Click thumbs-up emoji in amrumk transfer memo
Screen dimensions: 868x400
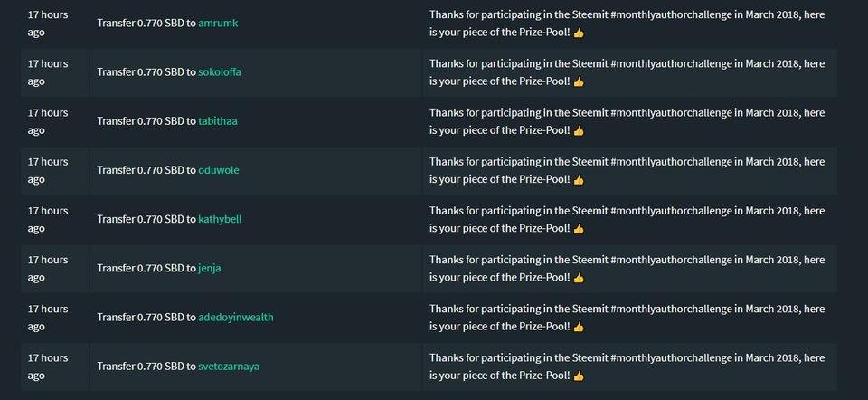(x=579, y=33)
